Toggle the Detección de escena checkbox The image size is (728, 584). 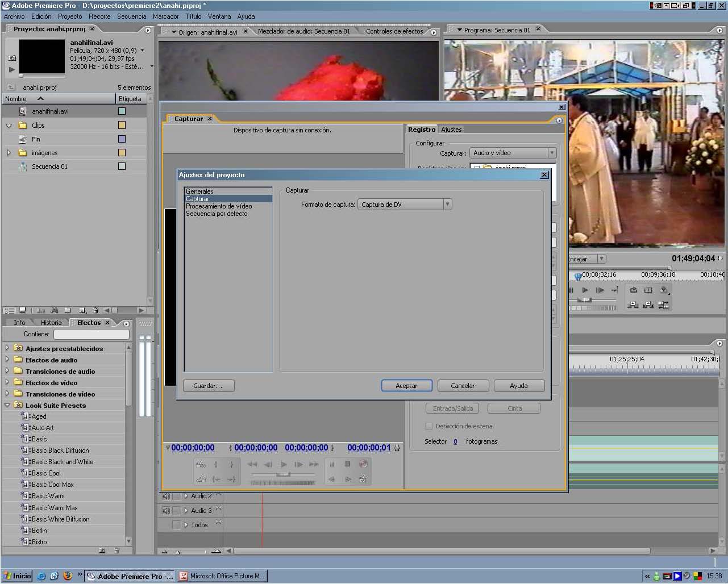[429, 426]
